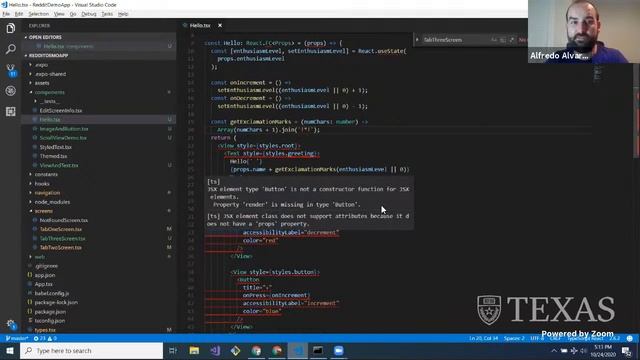Open the View menu
The width and height of the screenshot is (640, 360).
tap(59, 14)
